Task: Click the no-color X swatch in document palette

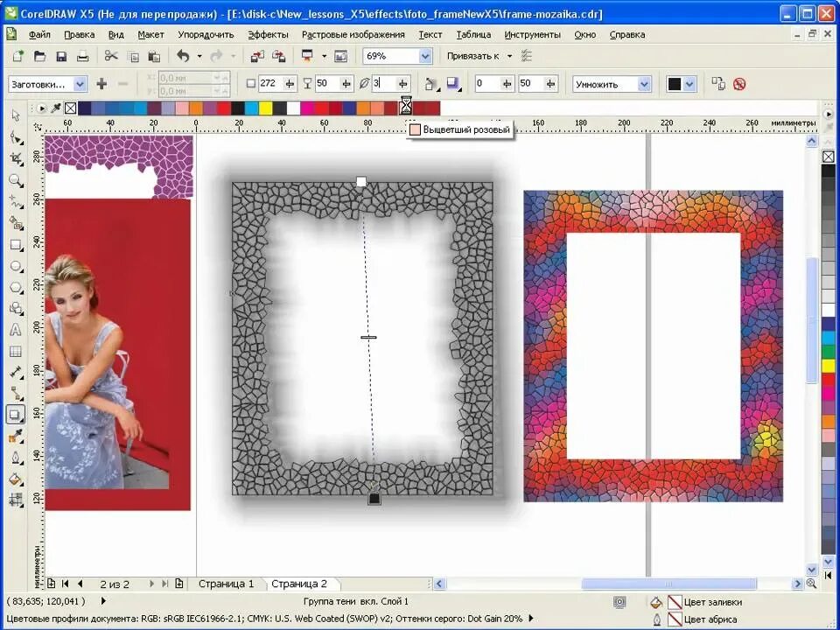Action: tap(70, 108)
